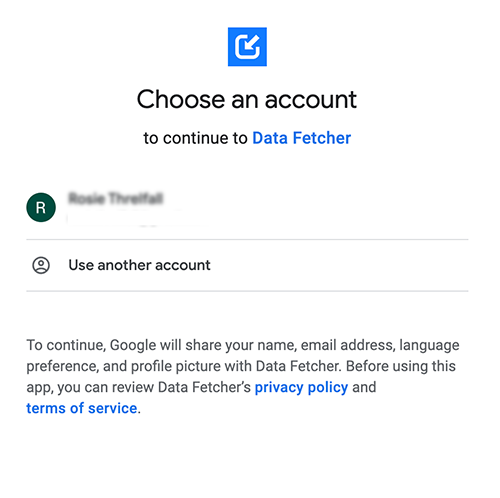Screen dimensions: 500x498
Task: Choose the blurred Rosie account name
Action: [116, 198]
